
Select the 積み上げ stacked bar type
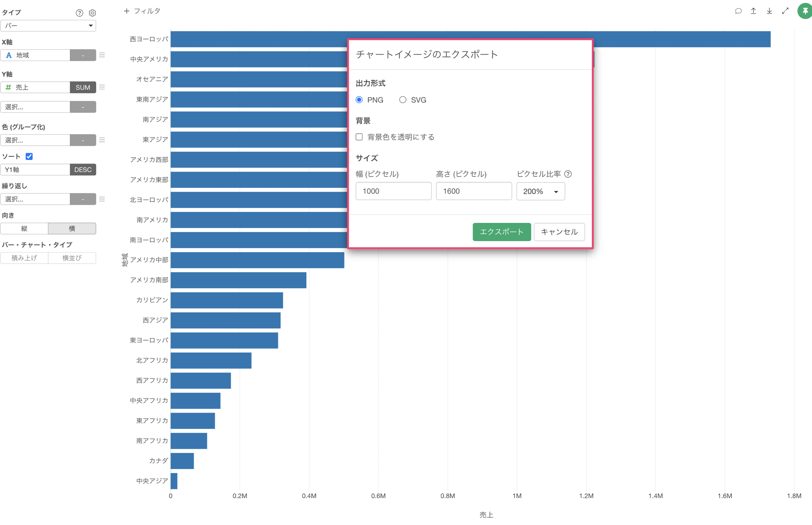(x=24, y=258)
